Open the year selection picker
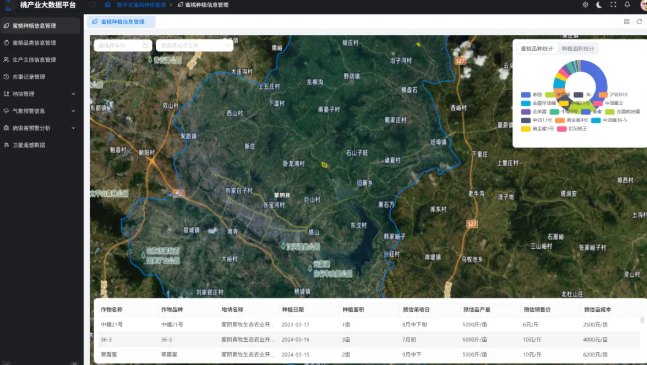This screenshot has width=647, height=365. tap(123, 45)
